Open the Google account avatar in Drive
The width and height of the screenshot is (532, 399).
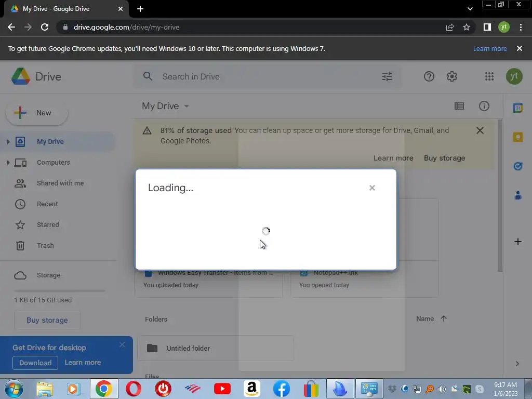tap(514, 76)
